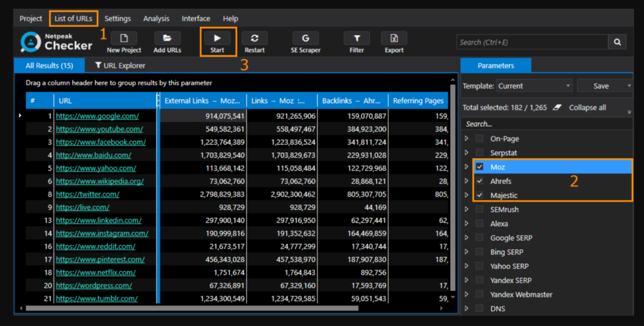The height and width of the screenshot is (326, 644).
Task: Open the https://www.wikipedia.org/ link
Action: point(99,182)
